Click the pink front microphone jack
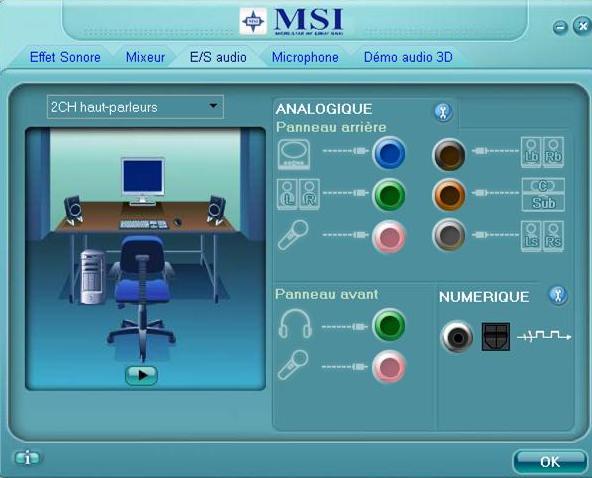592x478 pixels. click(x=389, y=366)
